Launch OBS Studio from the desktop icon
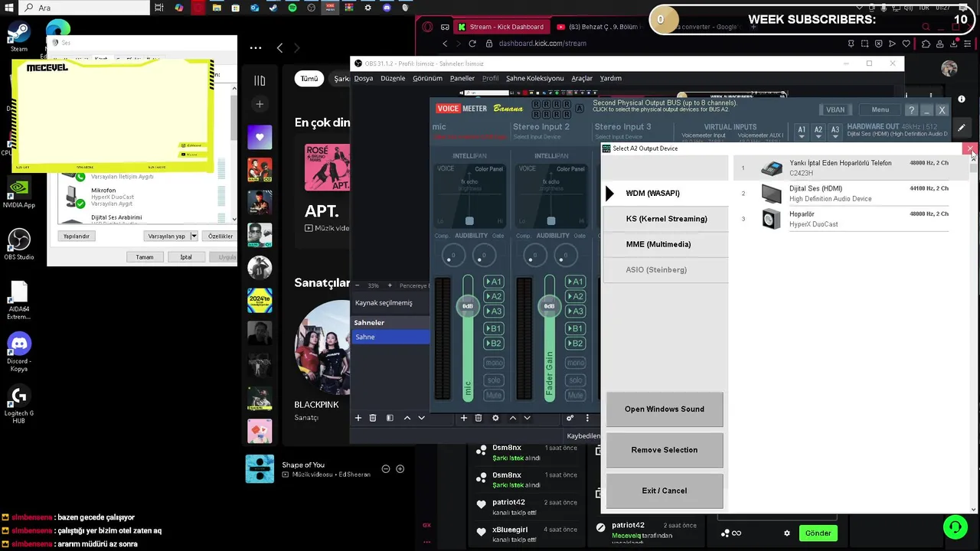980x551 pixels. coord(18,245)
